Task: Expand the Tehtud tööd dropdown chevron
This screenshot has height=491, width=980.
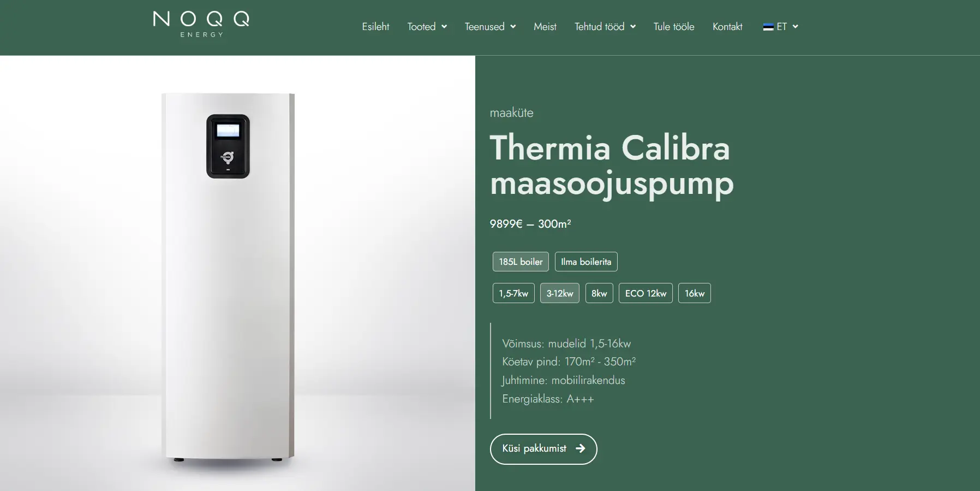Action: (x=633, y=27)
